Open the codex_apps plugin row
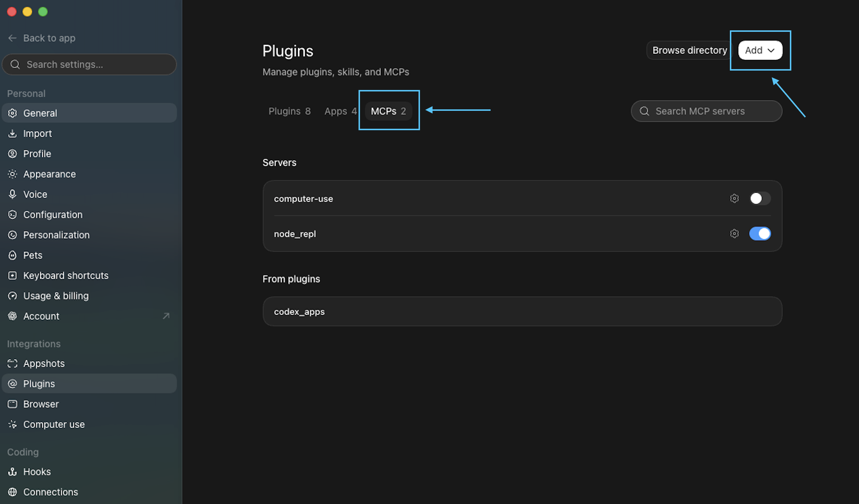Screen dimensions: 859x504 click(522, 312)
